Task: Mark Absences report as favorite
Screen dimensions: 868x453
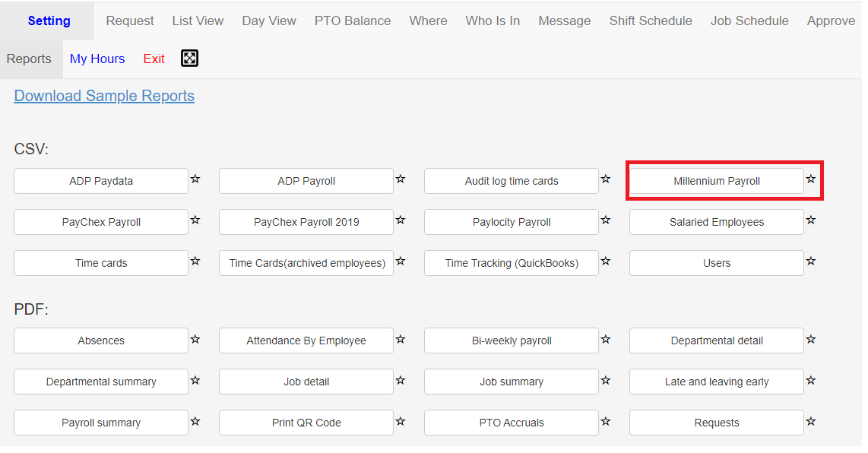Action: [x=195, y=339]
